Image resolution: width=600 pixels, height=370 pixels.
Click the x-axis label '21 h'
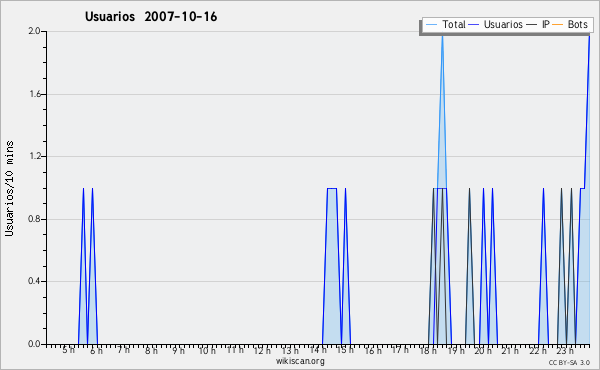click(x=510, y=350)
